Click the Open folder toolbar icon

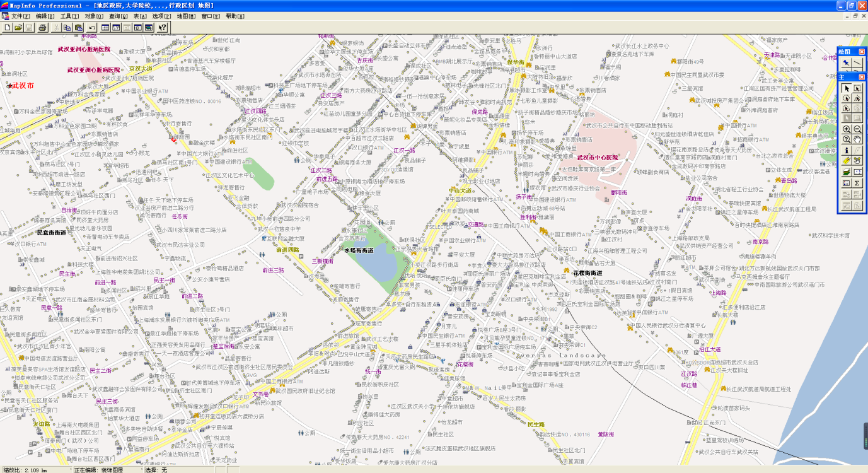(19, 27)
